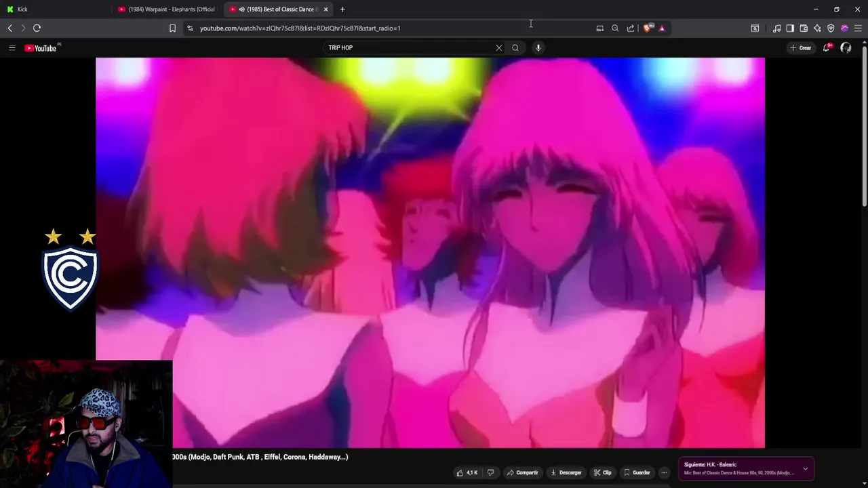The height and width of the screenshot is (488, 868).
Task: Click the Descargar download button
Action: (566, 472)
